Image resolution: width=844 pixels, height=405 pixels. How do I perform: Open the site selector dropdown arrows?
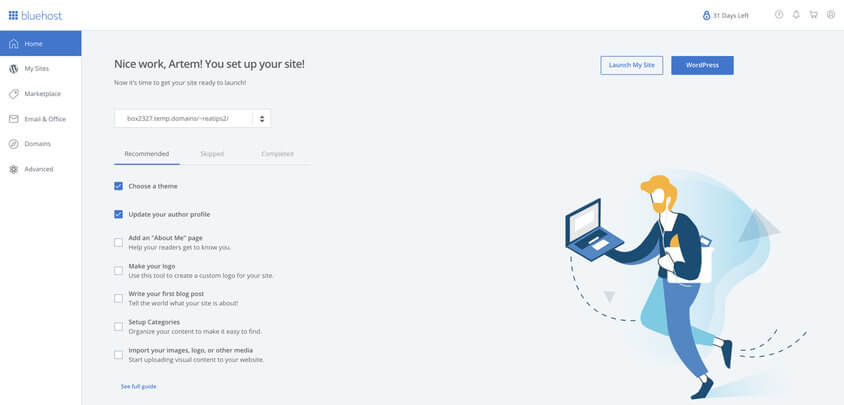point(262,118)
